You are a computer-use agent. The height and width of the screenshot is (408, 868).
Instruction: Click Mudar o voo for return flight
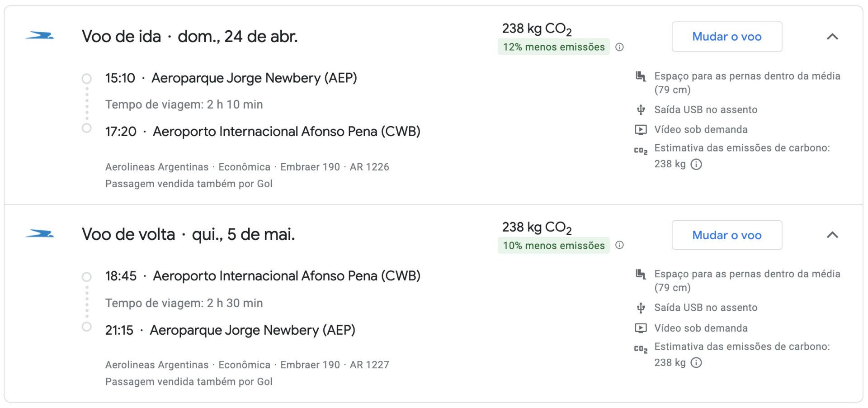pyautogui.click(x=727, y=235)
